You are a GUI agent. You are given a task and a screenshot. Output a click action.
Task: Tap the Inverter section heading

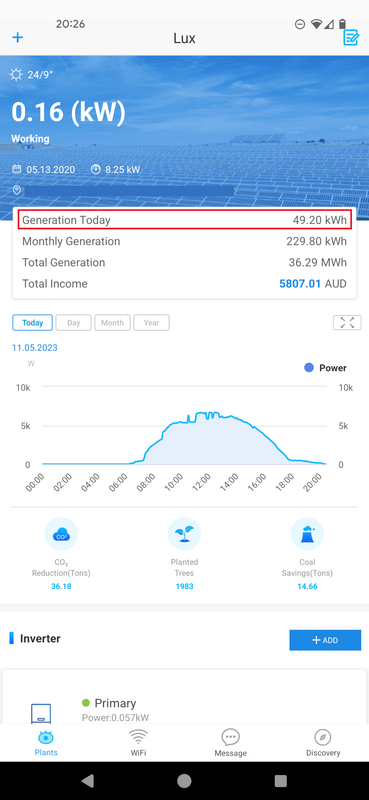(x=40, y=638)
